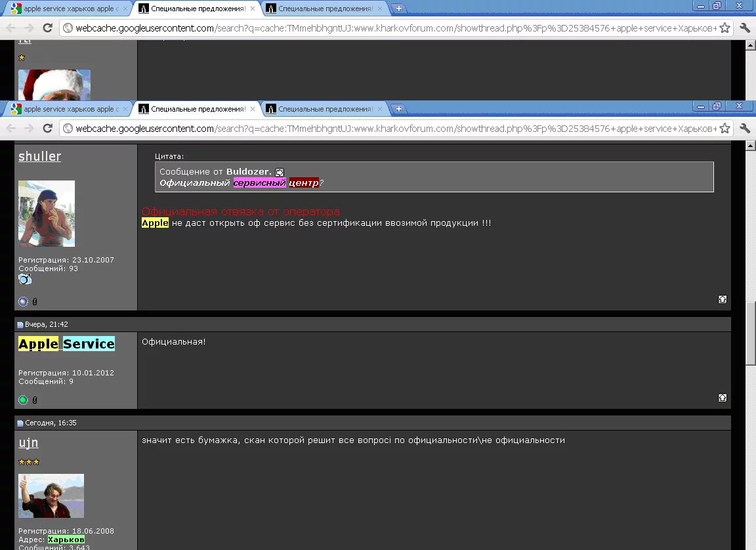Close the second Специальные предложения tab in lower window
The image size is (756, 550).
[379, 109]
